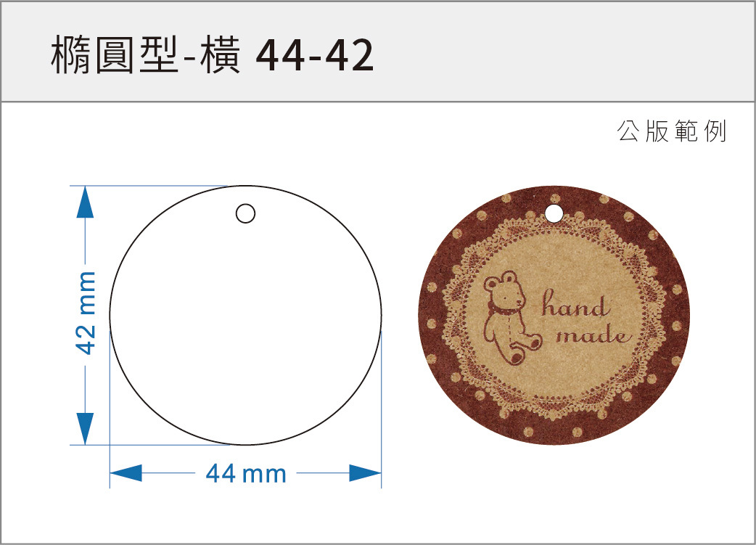Click the 44 mm width label
The width and height of the screenshot is (756, 545).
pos(246,473)
